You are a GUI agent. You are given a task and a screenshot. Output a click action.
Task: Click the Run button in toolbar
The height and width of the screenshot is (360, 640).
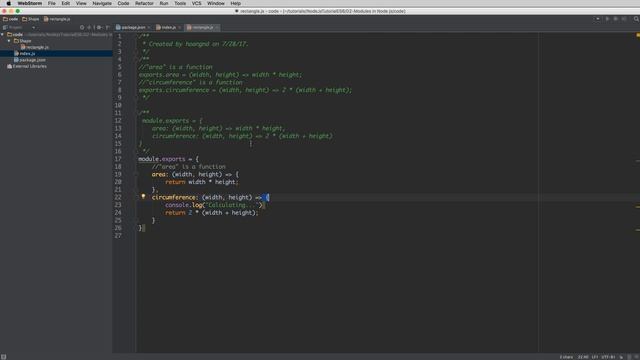click(607, 19)
